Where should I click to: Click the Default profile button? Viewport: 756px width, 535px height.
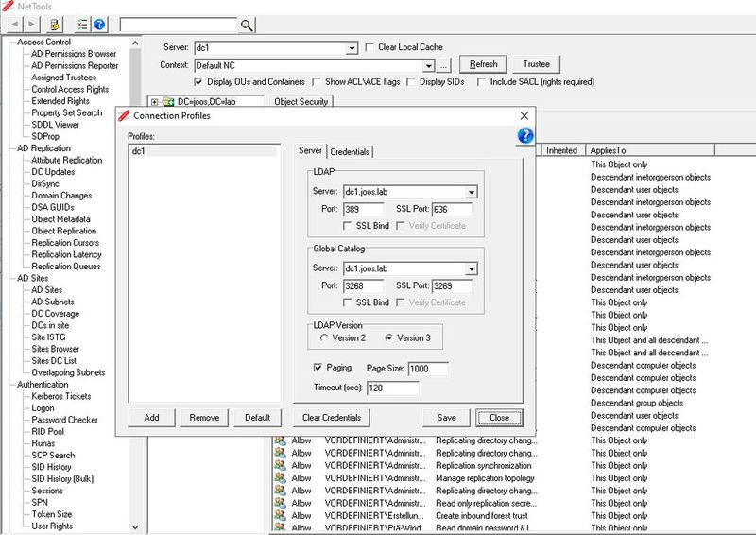257,418
